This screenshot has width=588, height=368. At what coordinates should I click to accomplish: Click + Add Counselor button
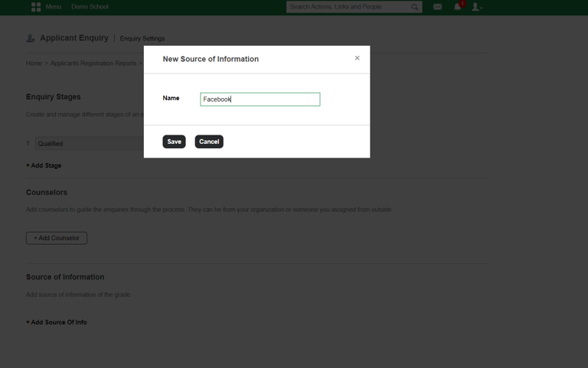tap(57, 238)
